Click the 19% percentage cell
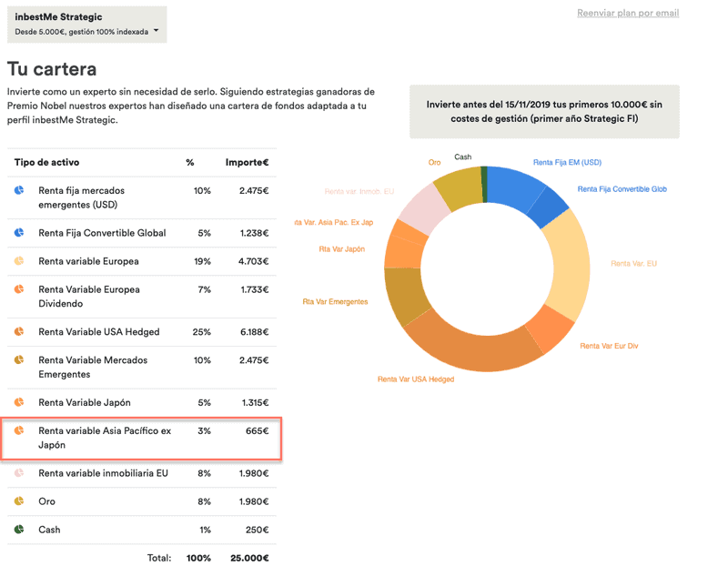This screenshot has width=728, height=576. (202, 261)
